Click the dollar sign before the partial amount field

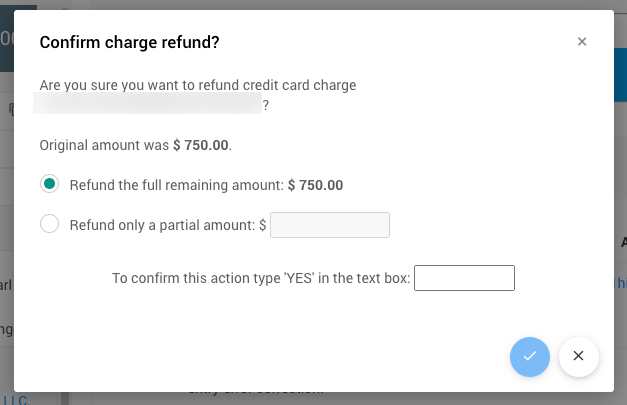(262, 226)
